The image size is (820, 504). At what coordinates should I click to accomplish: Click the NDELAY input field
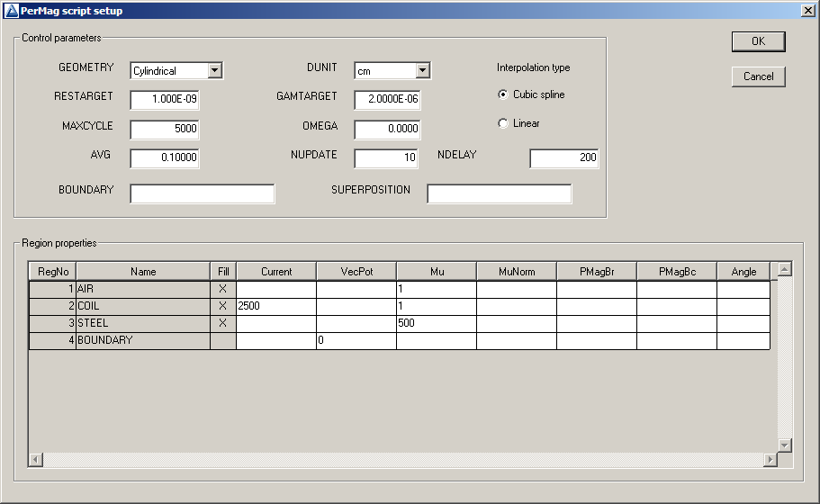click(x=563, y=158)
